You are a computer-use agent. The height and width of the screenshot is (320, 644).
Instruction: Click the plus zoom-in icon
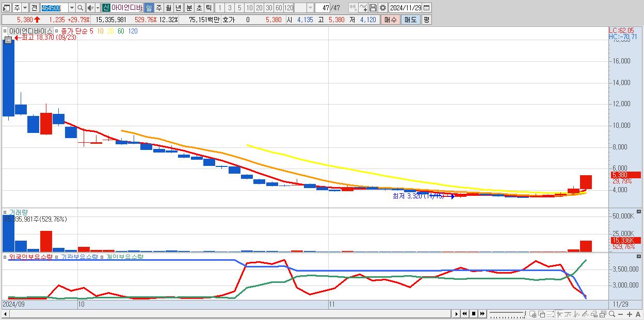point(630,314)
